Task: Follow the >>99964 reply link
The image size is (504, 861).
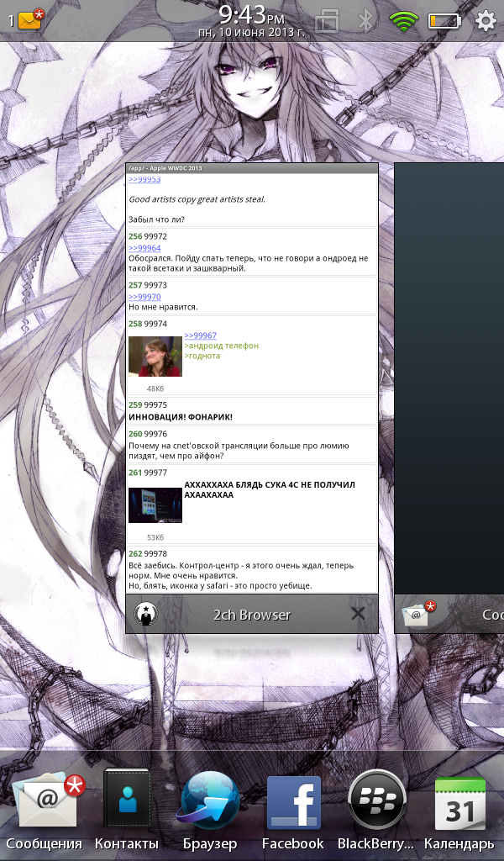Action: [144, 248]
